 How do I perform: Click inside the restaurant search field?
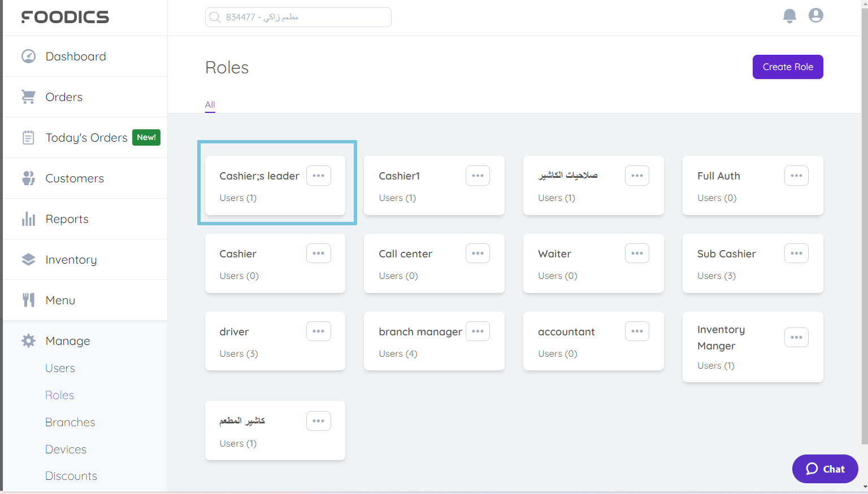298,17
